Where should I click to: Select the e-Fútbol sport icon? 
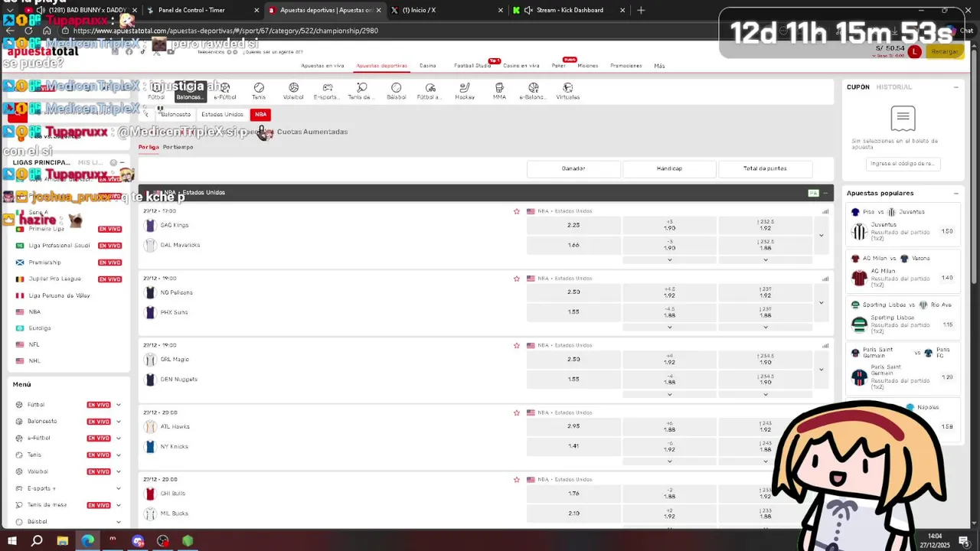225,91
